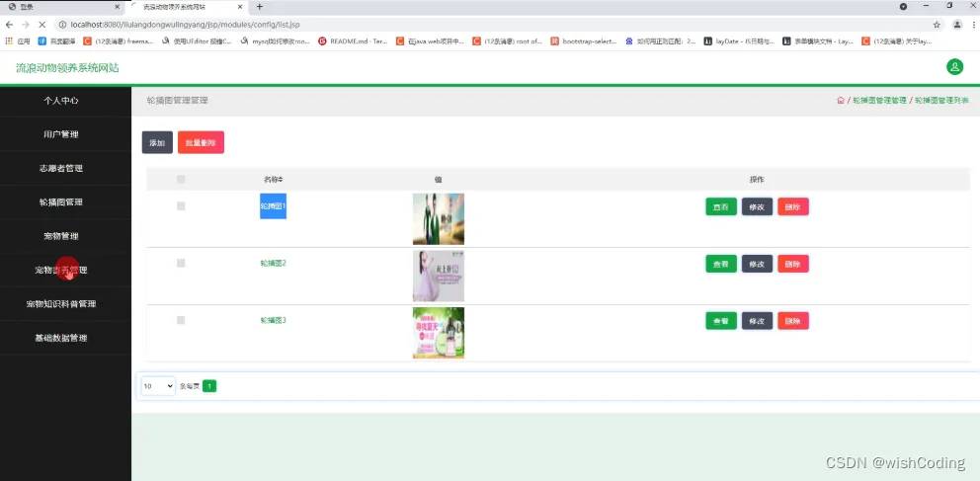Open the 轮播图2 thumbnail image
Screen dimensions: 980x481
click(x=438, y=277)
